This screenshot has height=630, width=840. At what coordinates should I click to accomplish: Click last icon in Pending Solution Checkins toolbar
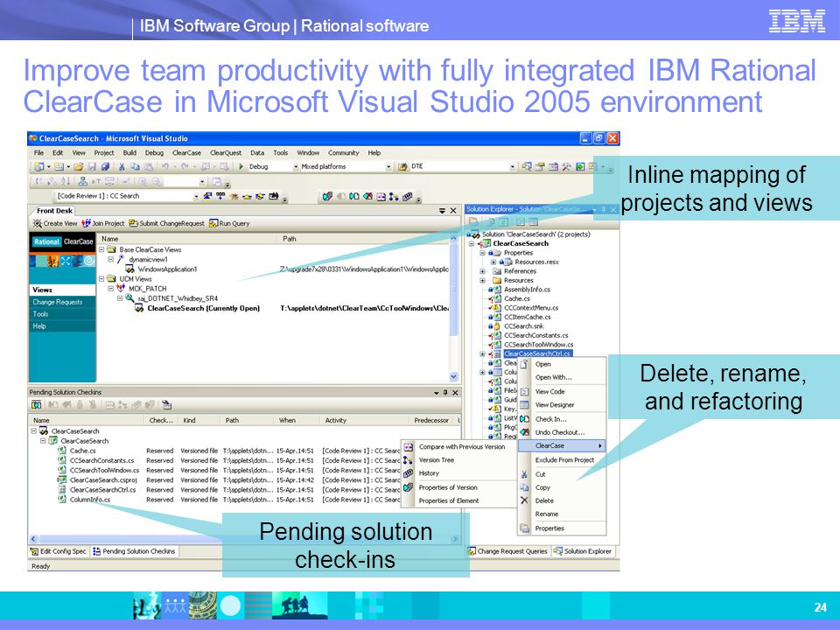click(x=166, y=405)
